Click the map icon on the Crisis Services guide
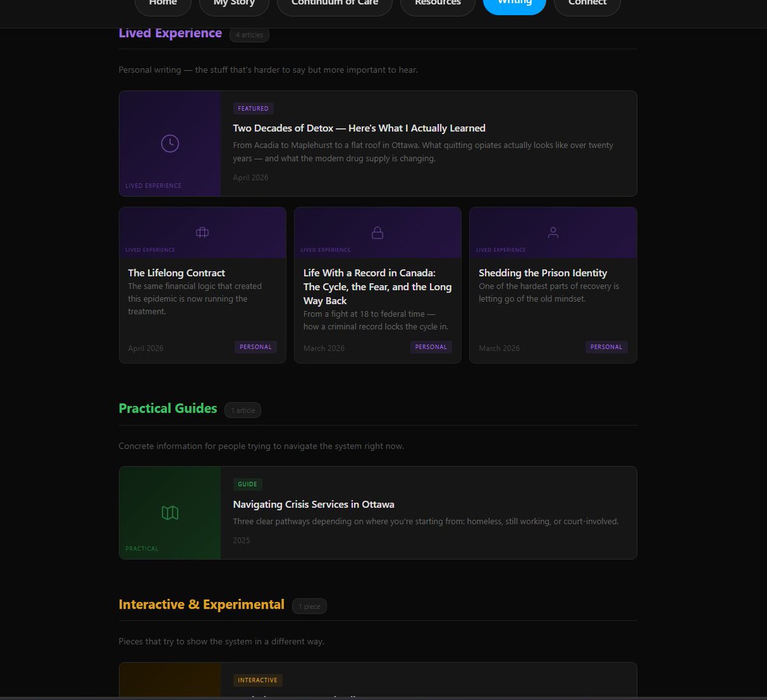Screen dimensions: 767x700 coord(170,513)
